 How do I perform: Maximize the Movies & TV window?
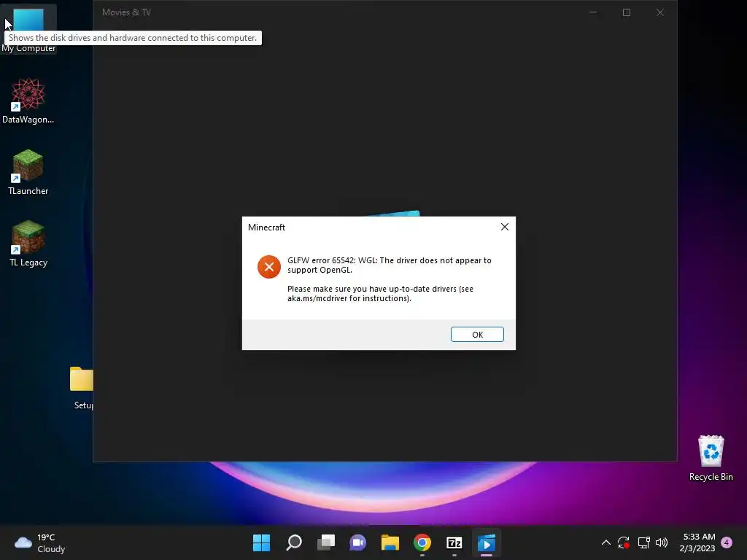point(627,12)
